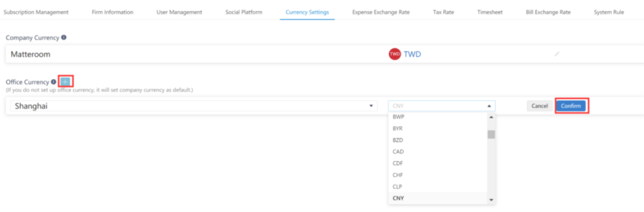
Task: Pick CNY from the currency options
Action: tap(398, 198)
